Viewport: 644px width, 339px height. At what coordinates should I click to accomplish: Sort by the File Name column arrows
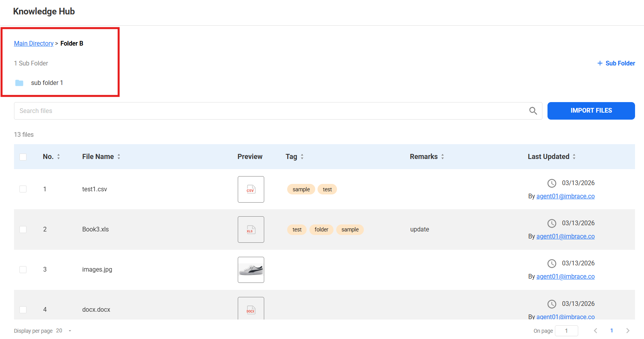click(119, 157)
